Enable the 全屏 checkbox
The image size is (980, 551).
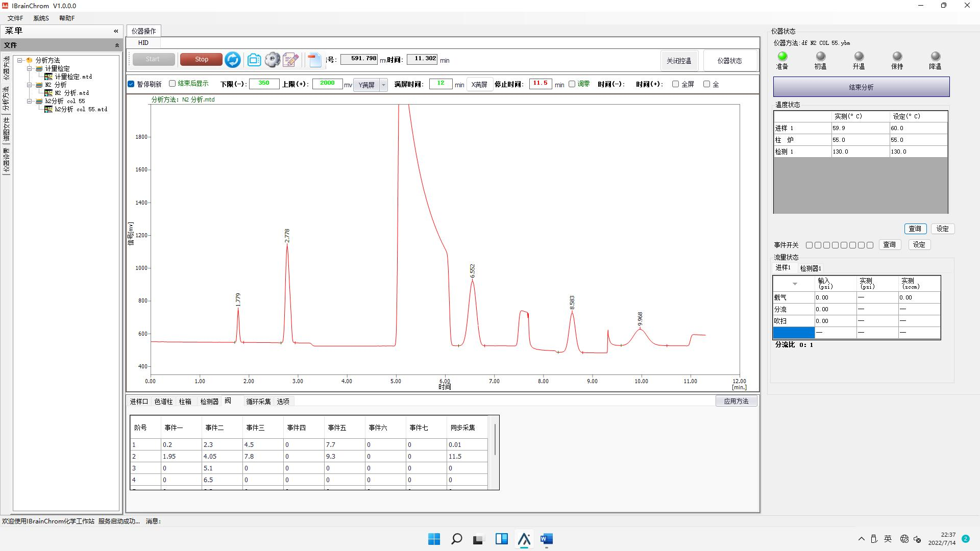[x=676, y=84]
